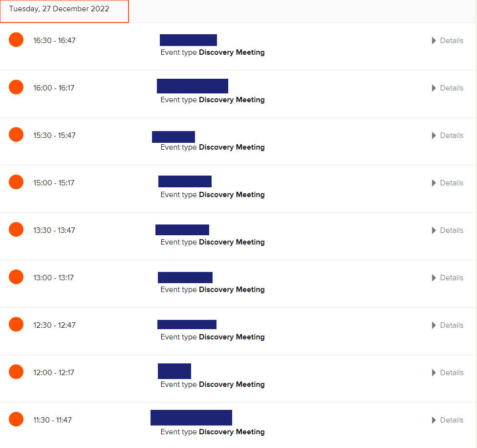Click the orange dot for 13:00 - 13:17
This screenshot has width=477, height=448.
pos(16,277)
